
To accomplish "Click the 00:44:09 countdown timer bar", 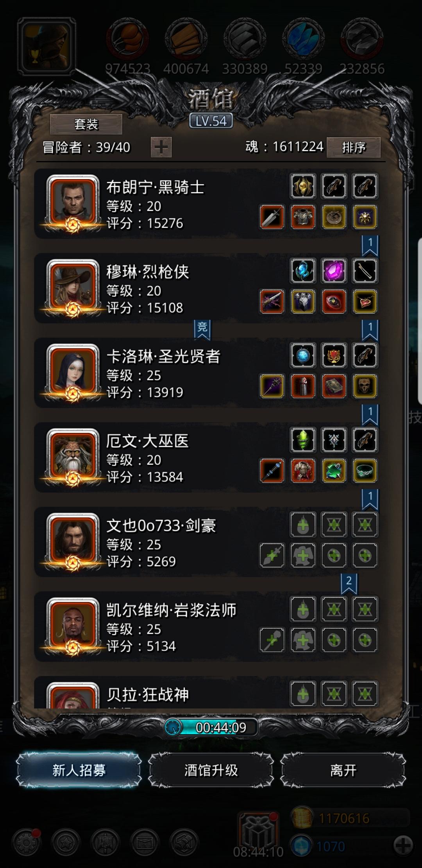I will click(211, 728).
